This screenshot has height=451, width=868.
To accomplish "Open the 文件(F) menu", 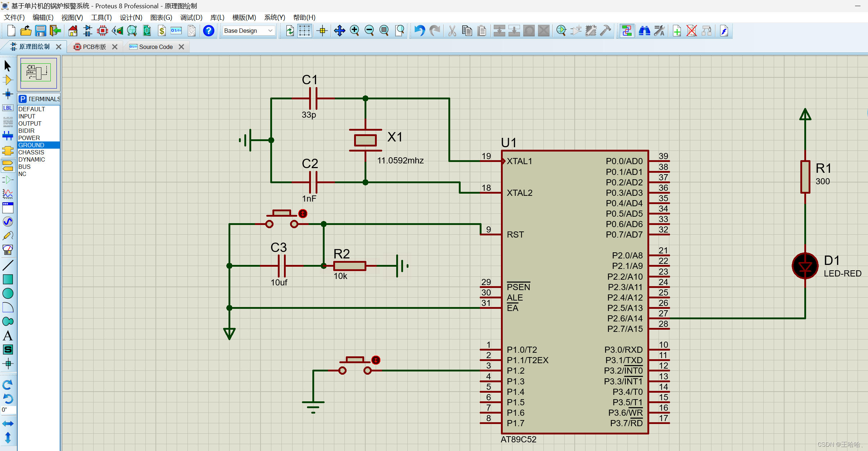I will coord(14,17).
